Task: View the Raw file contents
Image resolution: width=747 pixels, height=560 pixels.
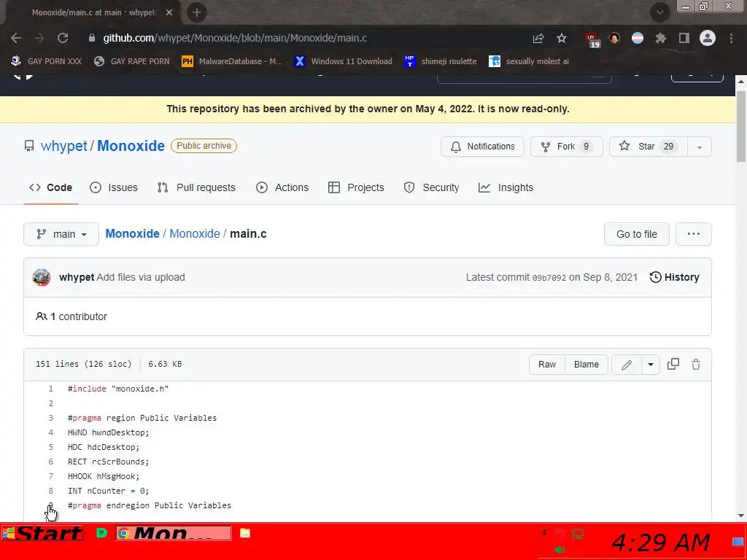Action: pyautogui.click(x=547, y=365)
